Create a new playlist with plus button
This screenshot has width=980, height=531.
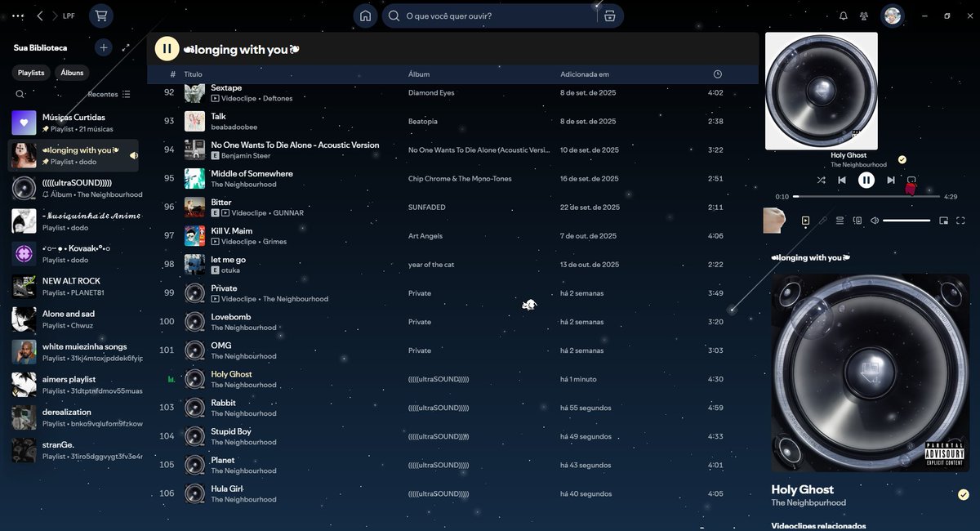104,48
